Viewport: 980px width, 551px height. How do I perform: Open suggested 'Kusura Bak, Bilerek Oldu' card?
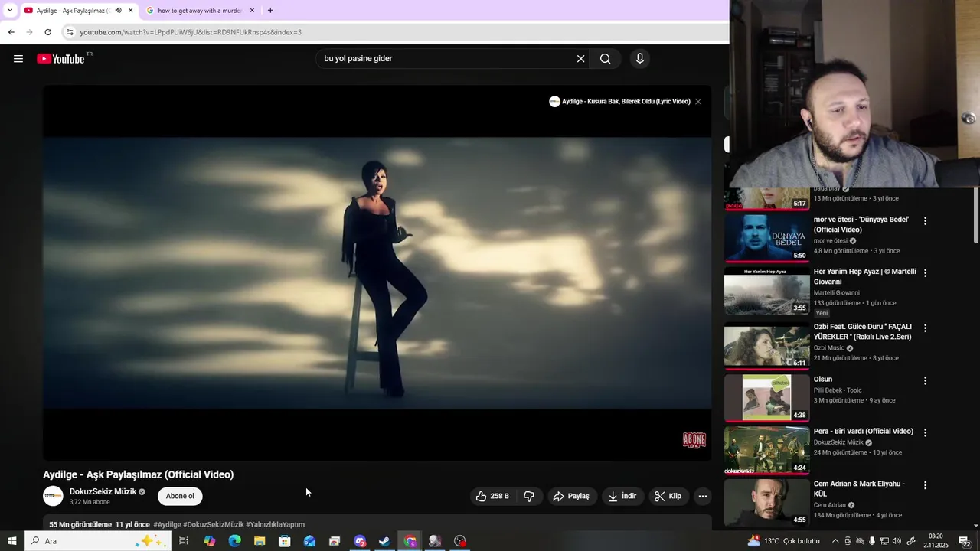point(619,102)
